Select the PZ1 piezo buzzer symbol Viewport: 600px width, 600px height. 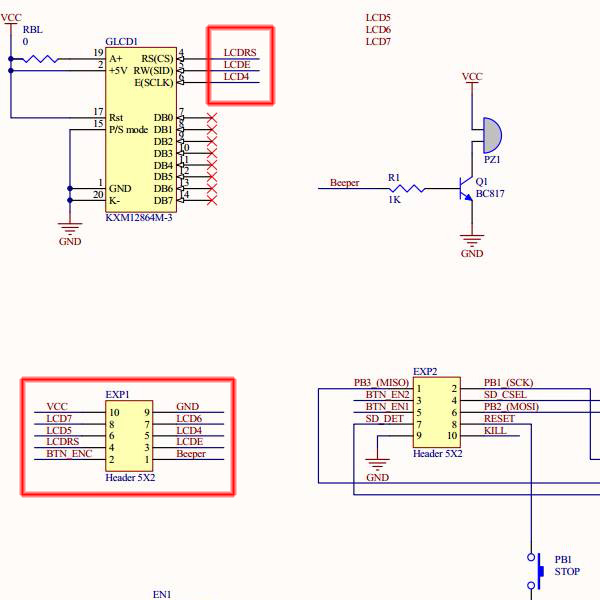tap(491, 132)
